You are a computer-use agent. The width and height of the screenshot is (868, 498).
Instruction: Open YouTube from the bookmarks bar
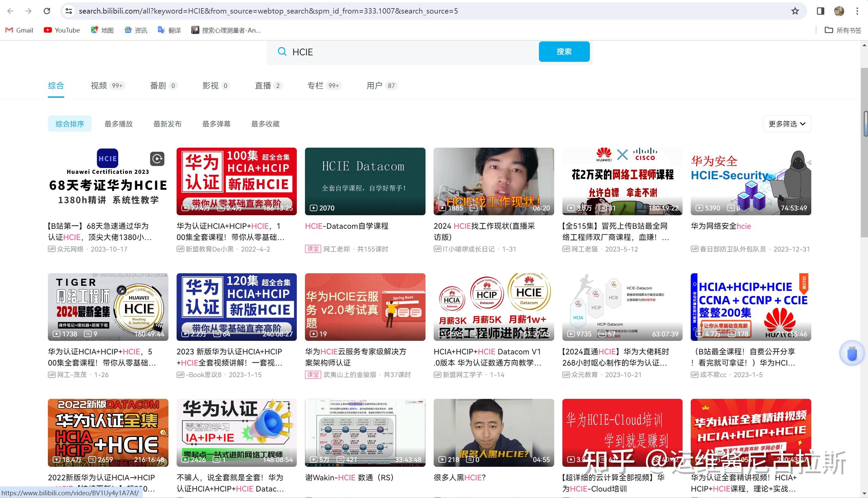click(x=61, y=30)
